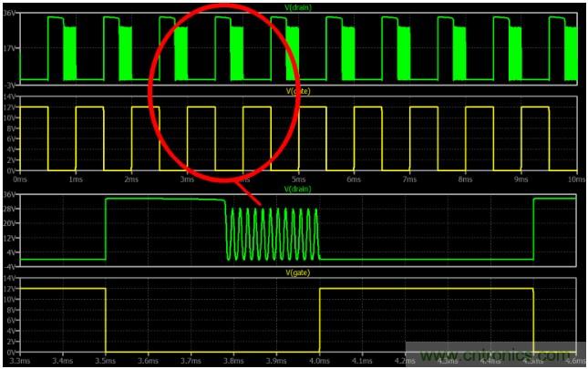
Task: Select the 4.0ms tick on lower time axis
Action: (x=320, y=360)
